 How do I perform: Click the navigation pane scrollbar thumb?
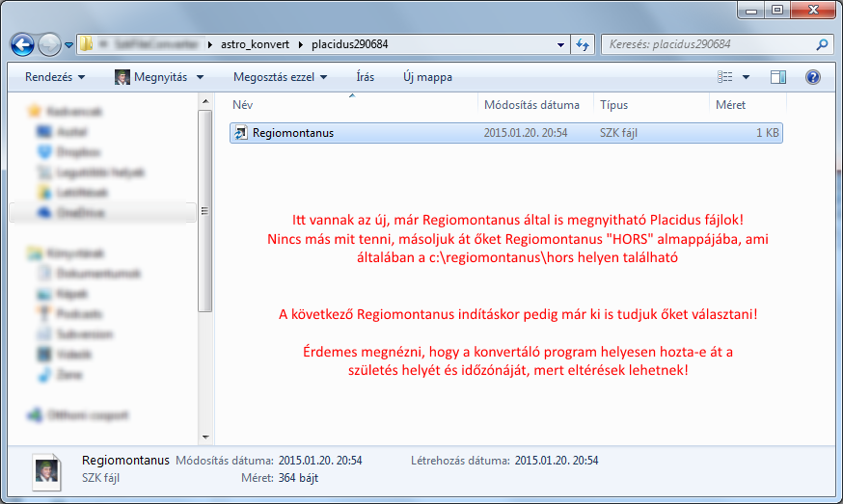204,211
